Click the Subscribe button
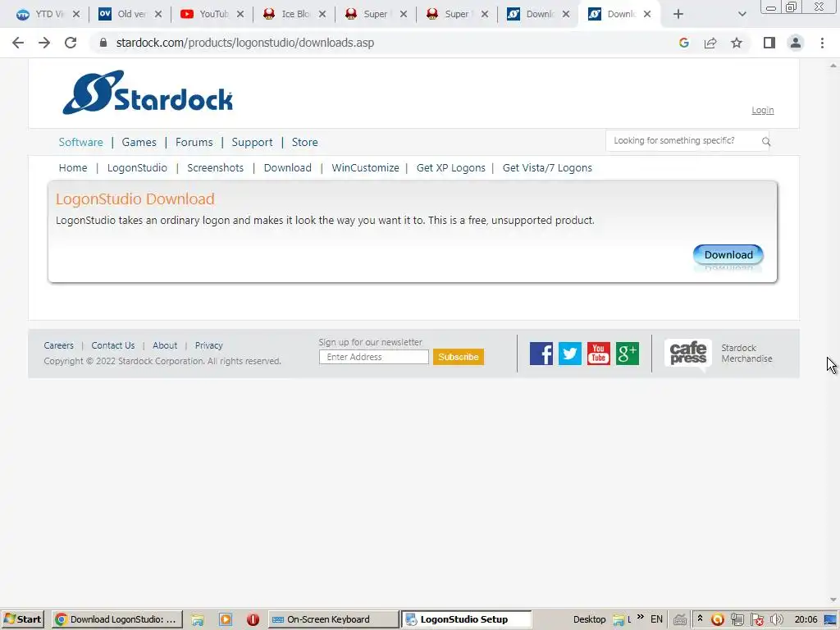Screen dimensions: 840x630 (459, 357)
